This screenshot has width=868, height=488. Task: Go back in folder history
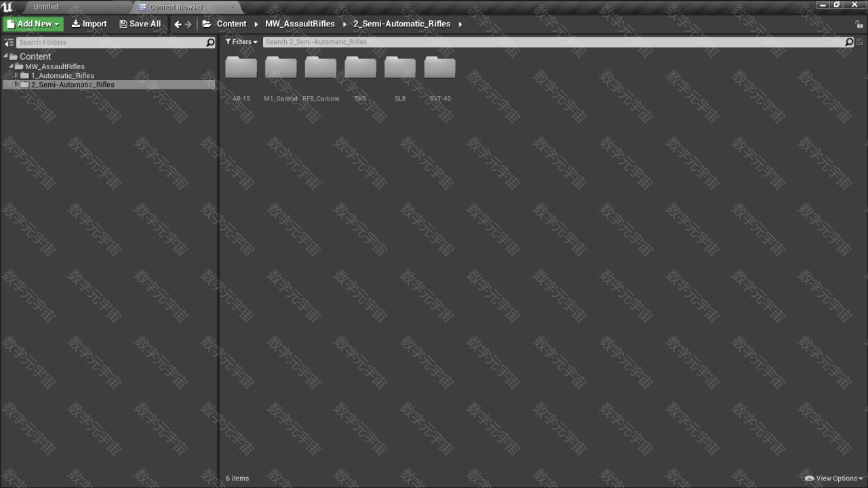coord(178,24)
